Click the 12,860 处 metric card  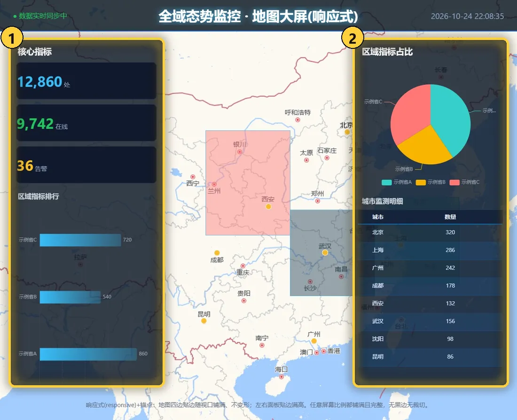coord(86,81)
